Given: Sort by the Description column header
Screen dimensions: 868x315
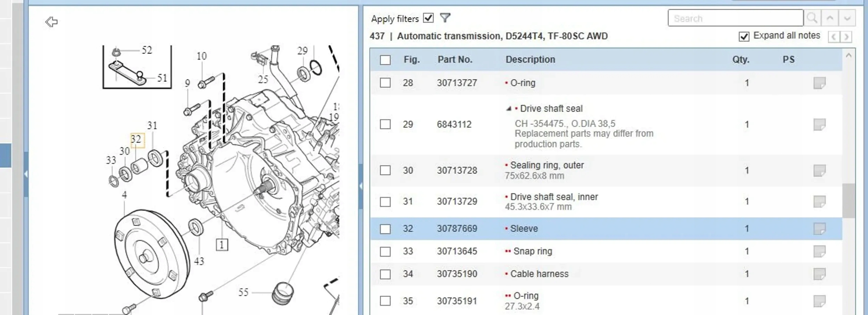Looking at the screenshot, I should coord(530,60).
